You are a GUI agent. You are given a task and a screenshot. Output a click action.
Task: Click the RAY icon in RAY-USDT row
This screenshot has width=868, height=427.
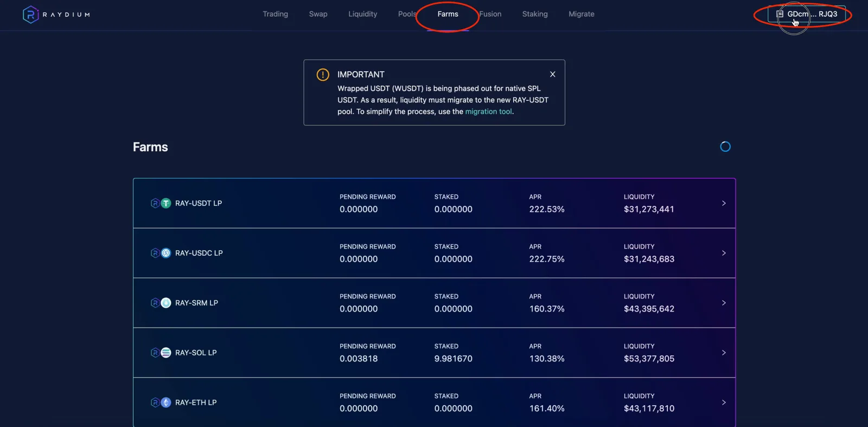pyautogui.click(x=155, y=203)
